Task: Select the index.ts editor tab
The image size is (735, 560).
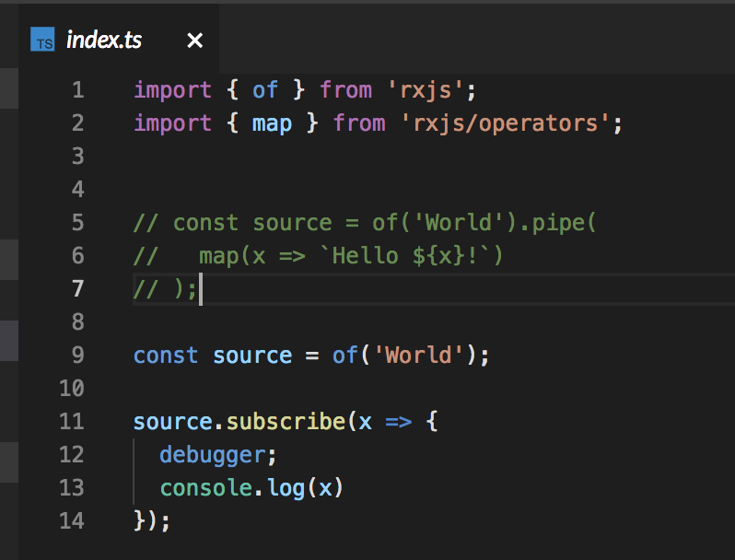Action: (119, 40)
